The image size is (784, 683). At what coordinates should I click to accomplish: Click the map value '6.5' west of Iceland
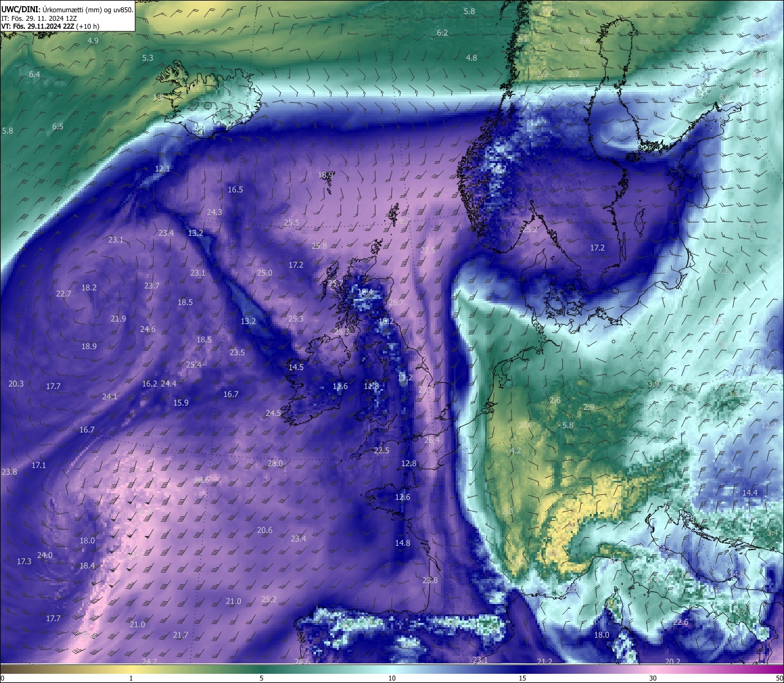point(58,127)
